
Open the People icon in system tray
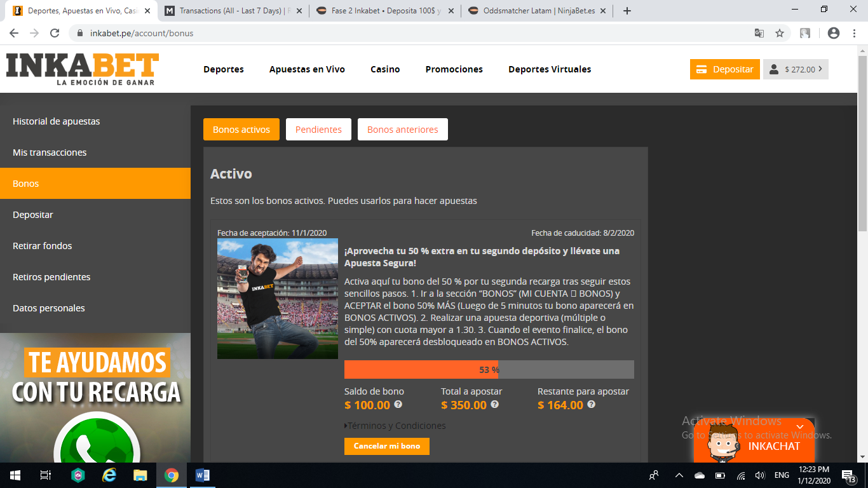click(653, 475)
